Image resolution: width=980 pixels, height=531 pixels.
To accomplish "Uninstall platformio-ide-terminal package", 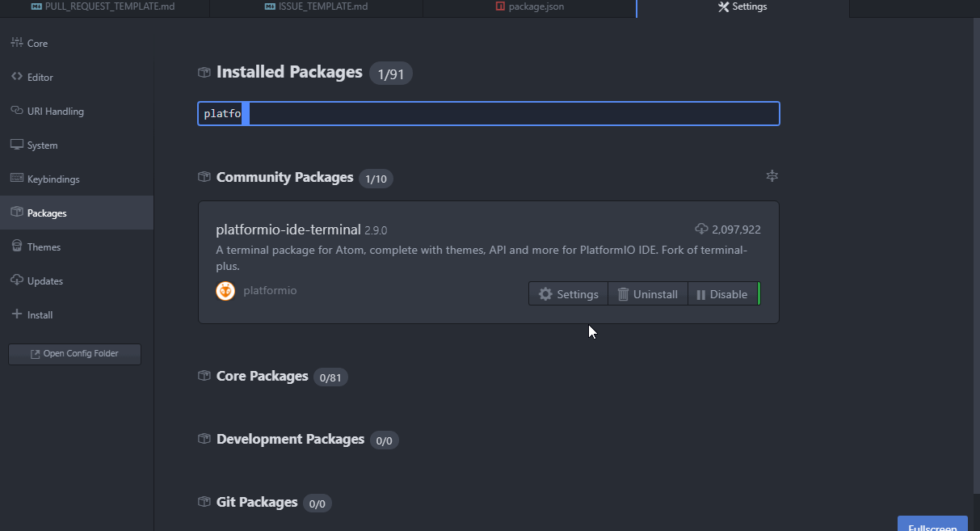I will [x=648, y=294].
